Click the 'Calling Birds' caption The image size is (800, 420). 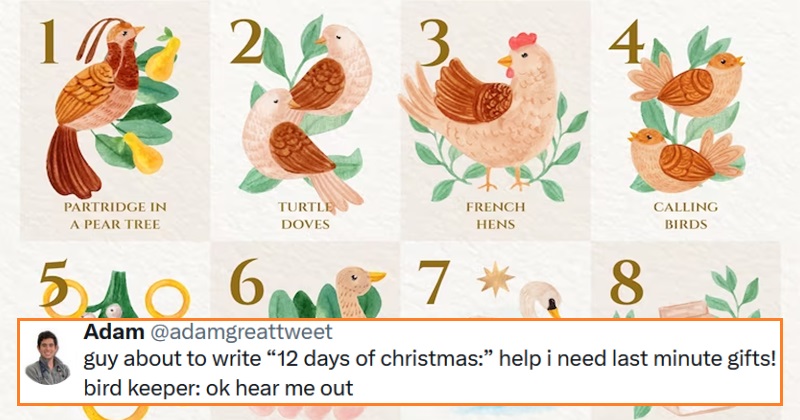(x=686, y=215)
